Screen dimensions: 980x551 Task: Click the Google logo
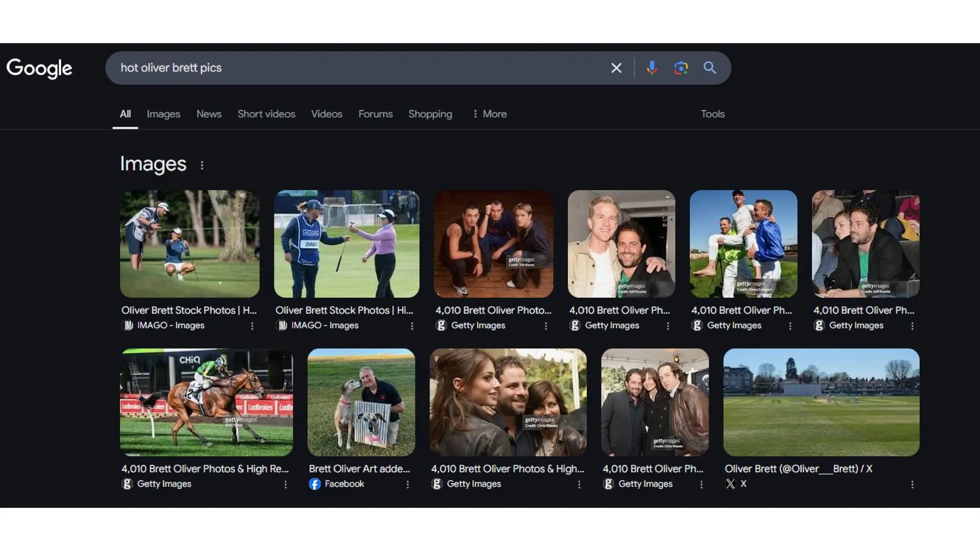(x=39, y=68)
